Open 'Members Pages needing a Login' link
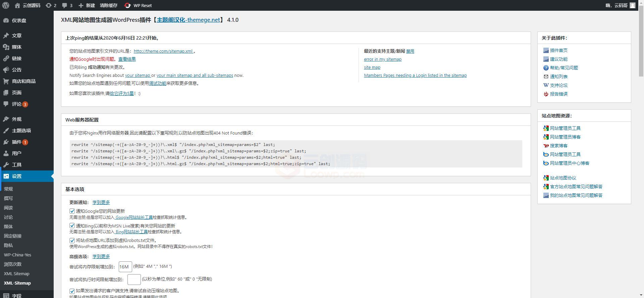 coord(415,76)
